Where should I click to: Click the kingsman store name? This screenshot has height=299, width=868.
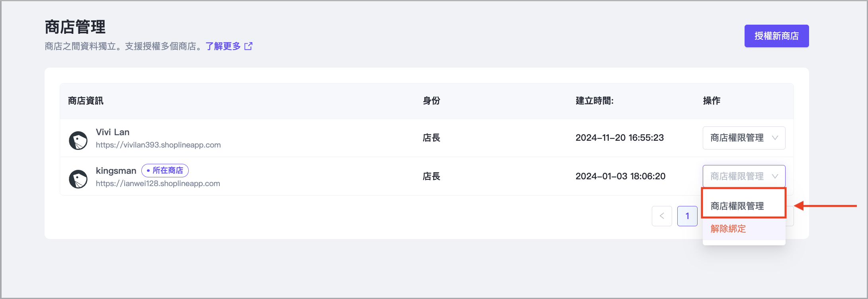(116, 171)
